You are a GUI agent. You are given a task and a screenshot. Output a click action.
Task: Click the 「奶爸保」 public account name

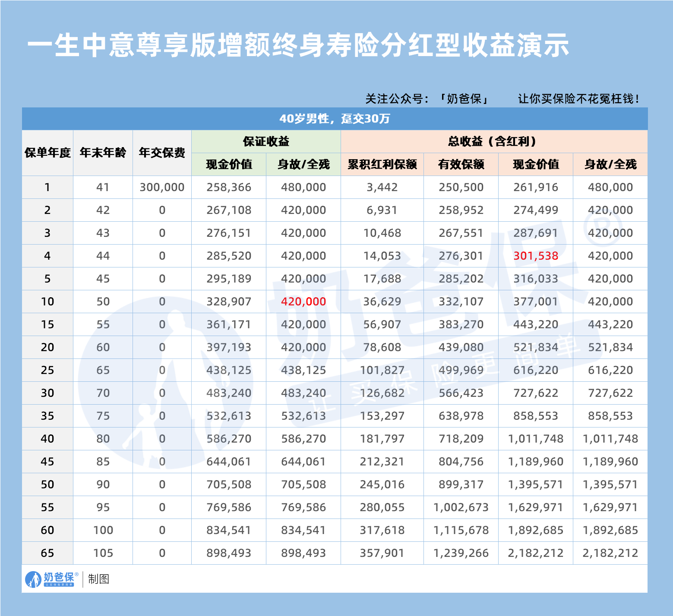point(465,98)
